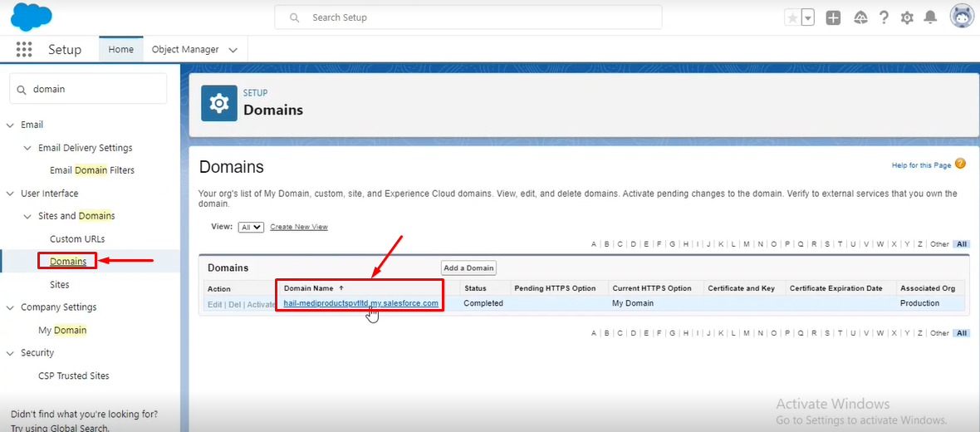
Task: Open the Object Manager tab
Action: coord(185,49)
